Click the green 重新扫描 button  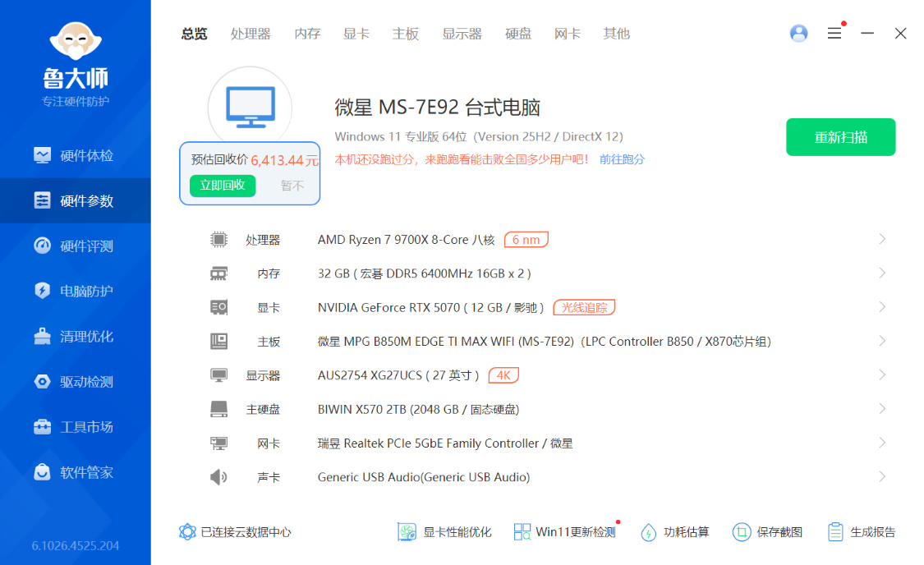841,137
